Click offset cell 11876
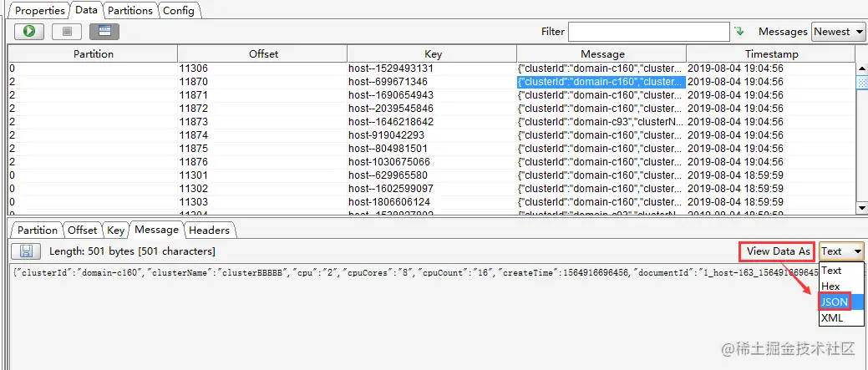The height and width of the screenshot is (370, 868). point(263,162)
